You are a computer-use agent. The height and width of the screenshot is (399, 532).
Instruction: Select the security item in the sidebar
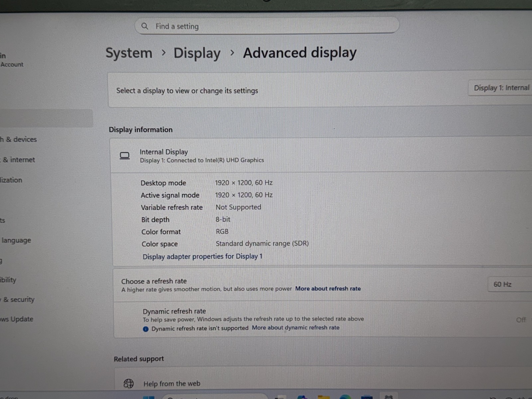point(18,299)
